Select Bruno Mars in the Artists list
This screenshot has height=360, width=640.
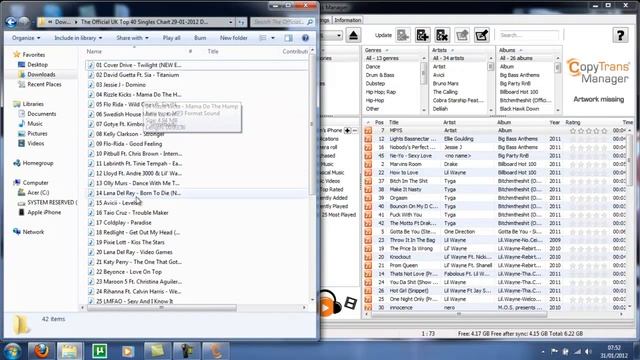[x=445, y=84]
